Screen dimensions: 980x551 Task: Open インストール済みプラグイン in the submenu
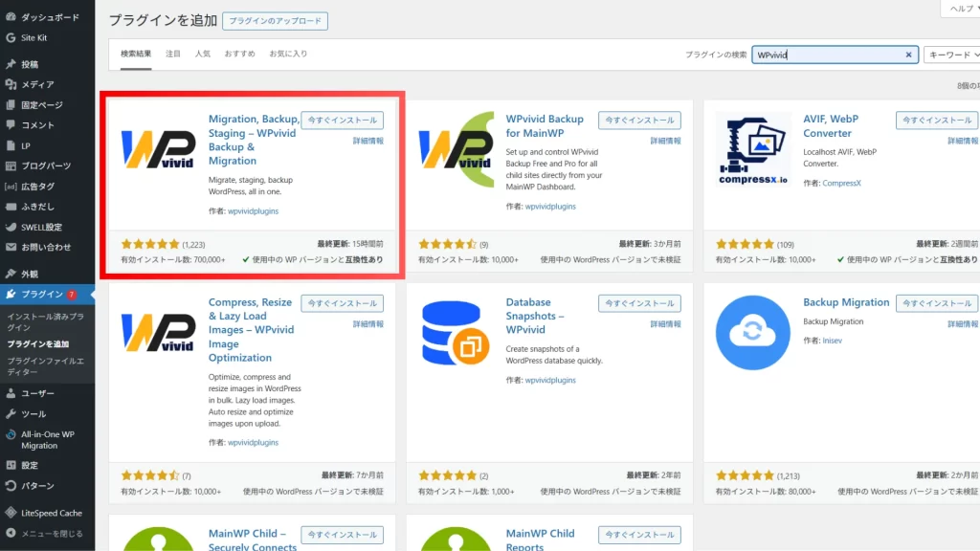(x=45, y=320)
